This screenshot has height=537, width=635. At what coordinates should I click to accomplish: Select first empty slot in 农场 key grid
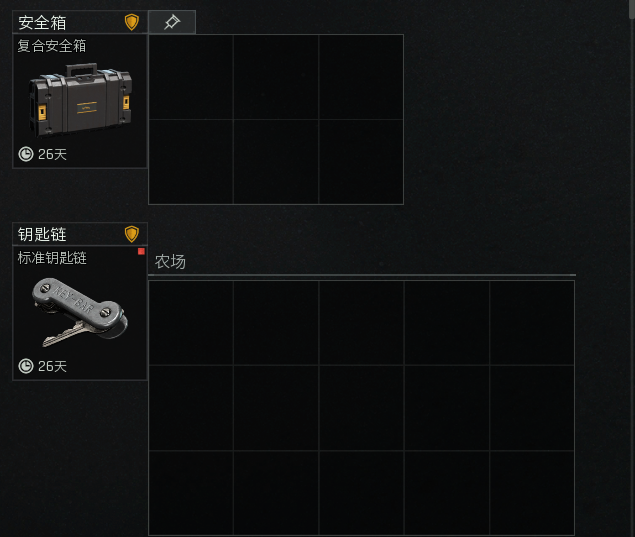pos(191,323)
